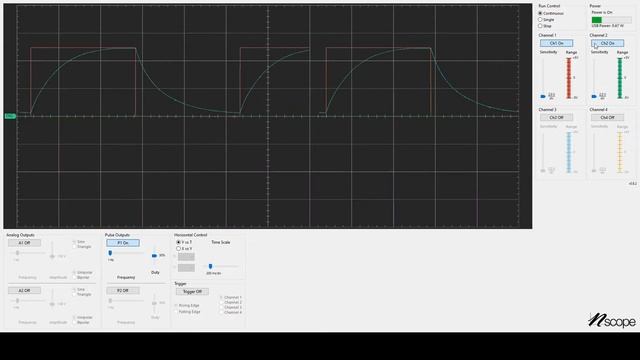Adjust the Channel 2 sensitivity slider handle
Image resolution: width=640 pixels, height=360 pixels.
tap(594, 96)
